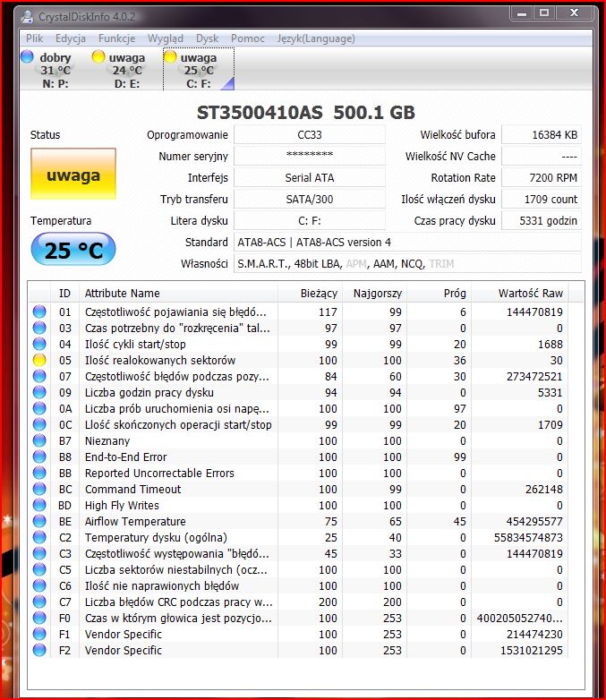The image size is (606, 700).
Task: Click the Attribute Name column header
Action: point(178,294)
